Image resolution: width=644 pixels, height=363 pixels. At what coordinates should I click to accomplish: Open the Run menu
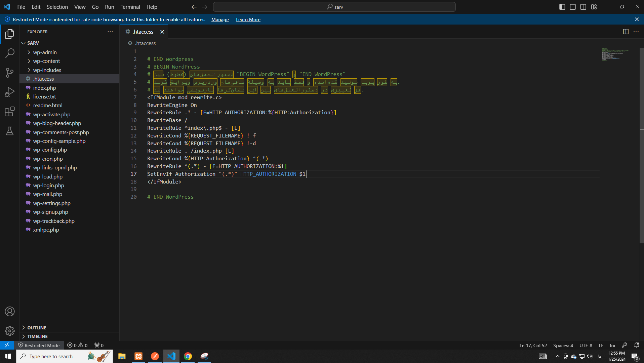pyautogui.click(x=110, y=7)
